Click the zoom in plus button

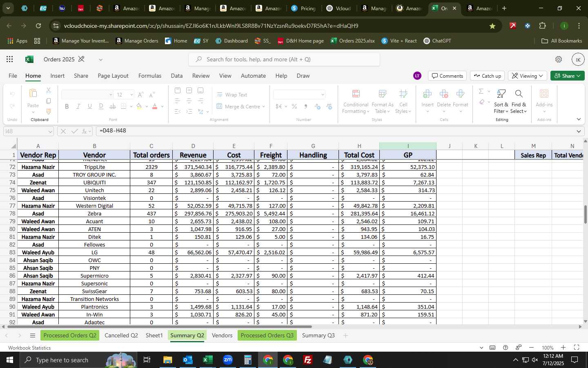(x=563, y=348)
